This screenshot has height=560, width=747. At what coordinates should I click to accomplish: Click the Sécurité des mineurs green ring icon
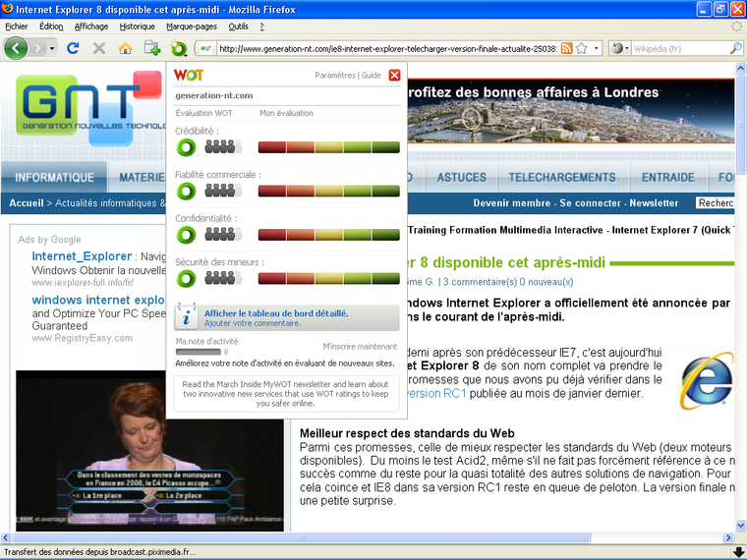[x=186, y=279]
